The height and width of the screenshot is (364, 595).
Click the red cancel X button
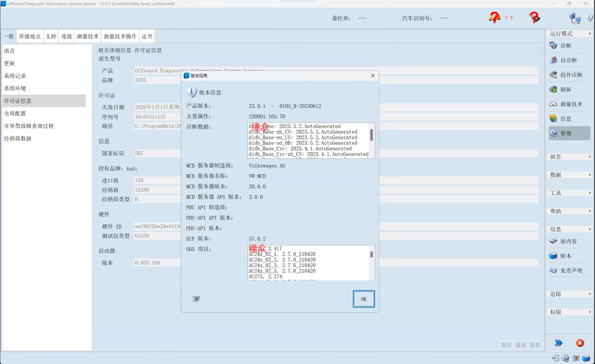click(579, 343)
